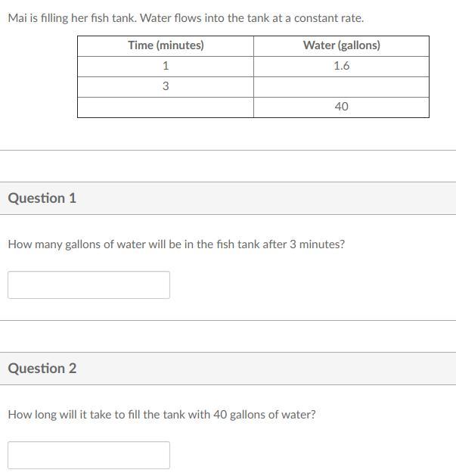Select the "Water (gallons)" column header
The image size is (456, 476).
tap(341, 45)
